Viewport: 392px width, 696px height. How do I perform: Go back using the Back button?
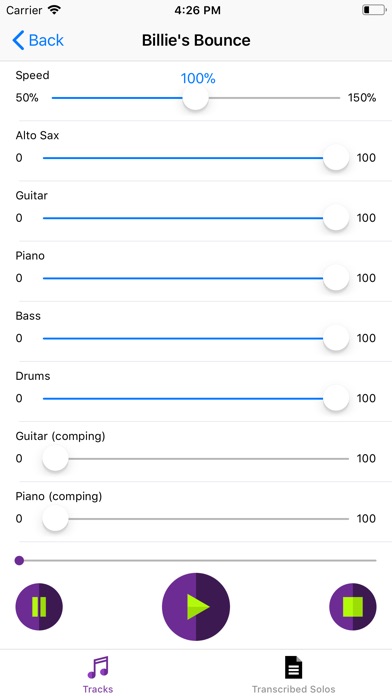click(38, 40)
